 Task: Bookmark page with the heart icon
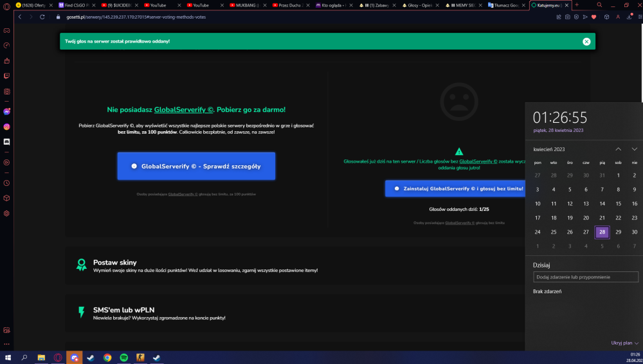(x=593, y=17)
